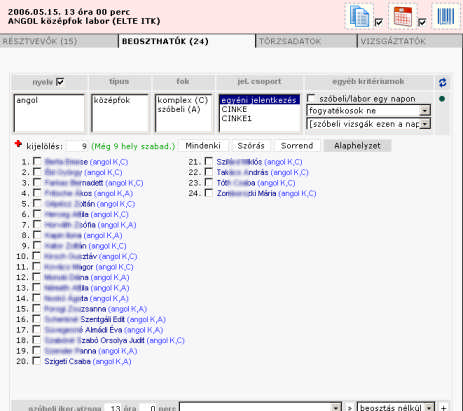The width and height of the screenshot is (463, 411).
Task: Click the arrow button before beosztás nélkül
Action: coord(350,408)
